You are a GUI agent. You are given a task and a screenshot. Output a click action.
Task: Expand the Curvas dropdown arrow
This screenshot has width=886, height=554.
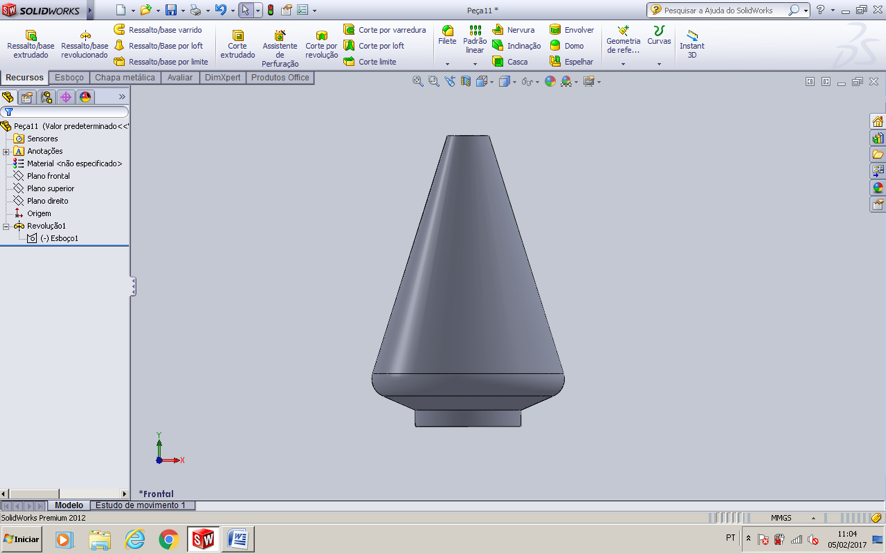coord(659,64)
